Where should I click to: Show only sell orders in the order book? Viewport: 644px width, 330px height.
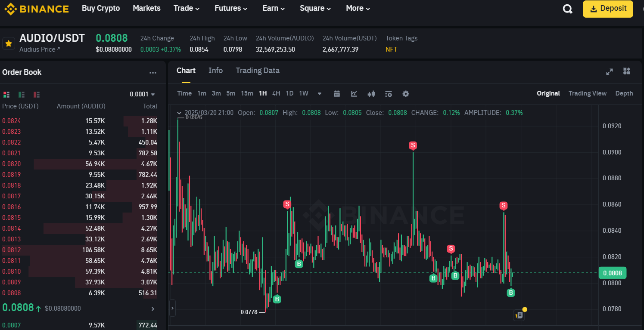36,94
